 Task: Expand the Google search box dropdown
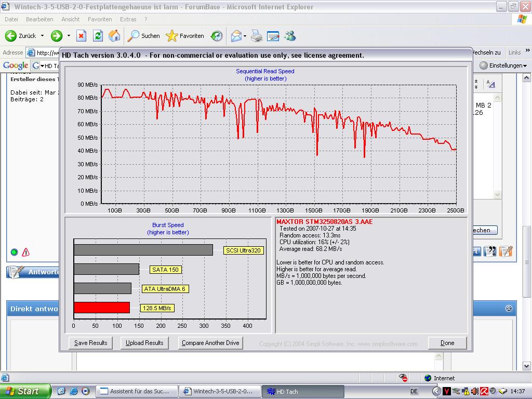tap(43, 66)
